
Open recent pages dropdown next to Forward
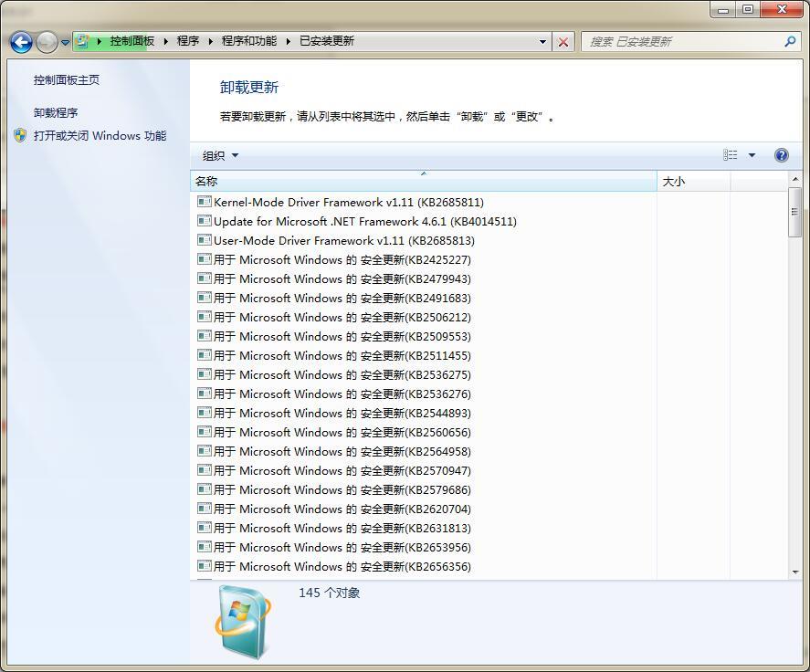[66, 43]
